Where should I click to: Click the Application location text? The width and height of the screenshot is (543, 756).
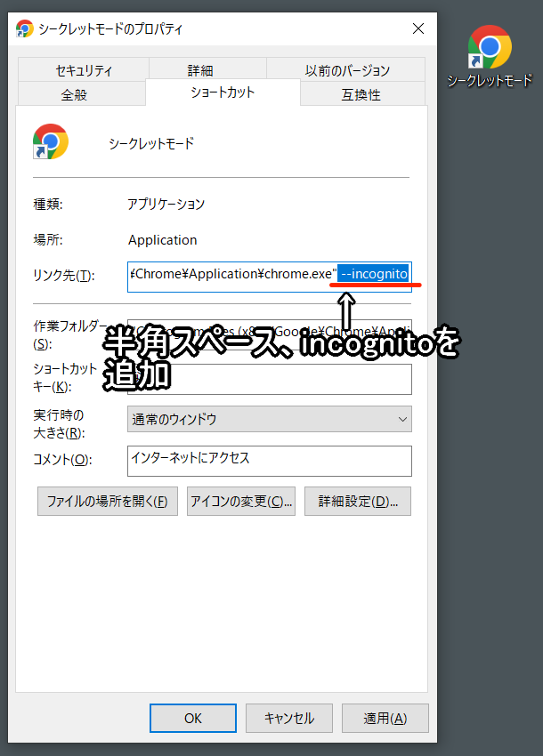pos(163,240)
